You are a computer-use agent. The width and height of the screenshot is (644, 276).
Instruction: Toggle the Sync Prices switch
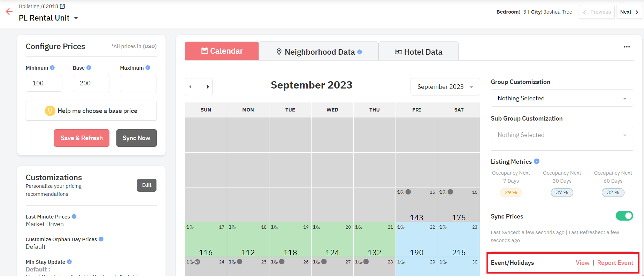click(624, 216)
